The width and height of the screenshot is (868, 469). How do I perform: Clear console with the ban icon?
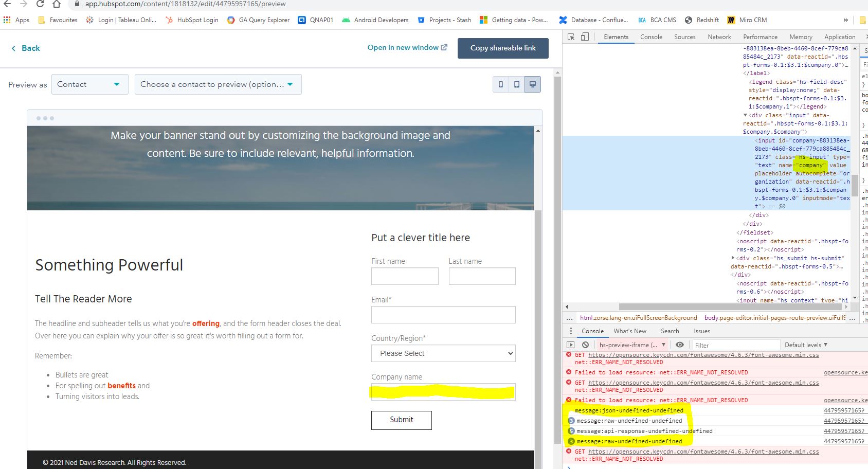585,345
